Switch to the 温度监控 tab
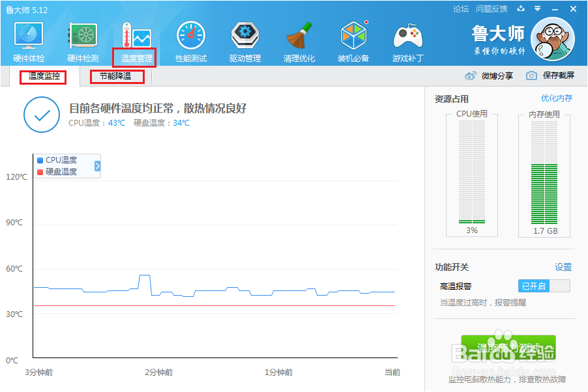The height and width of the screenshot is (392, 588). tap(44, 76)
